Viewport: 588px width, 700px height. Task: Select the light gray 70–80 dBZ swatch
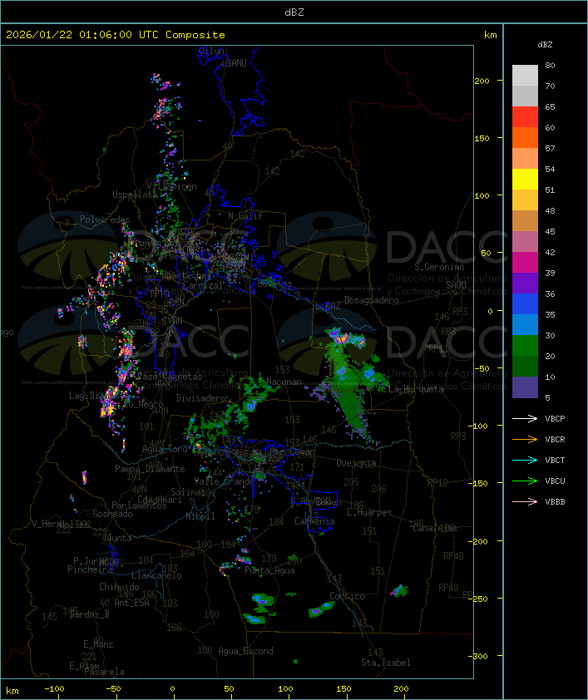pos(525,75)
